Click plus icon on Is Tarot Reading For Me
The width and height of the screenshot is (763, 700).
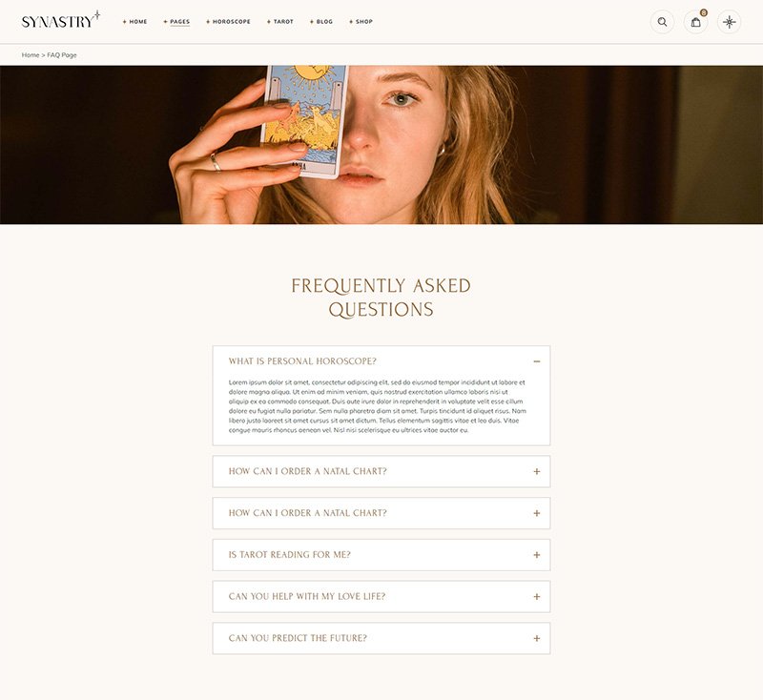tap(537, 554)
